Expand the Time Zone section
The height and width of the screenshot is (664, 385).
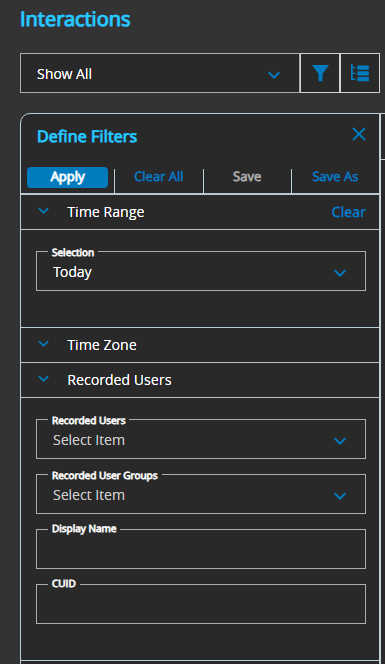tap(44, 344)
